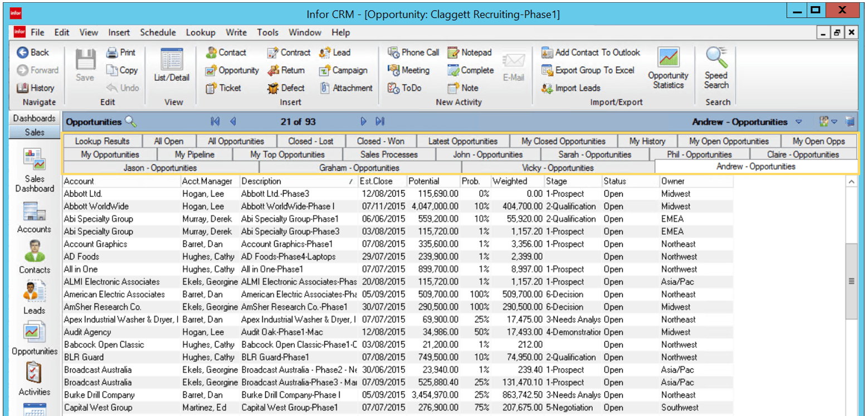
Task: Go to the first opportunity record
Action: [x=216, y=121]
